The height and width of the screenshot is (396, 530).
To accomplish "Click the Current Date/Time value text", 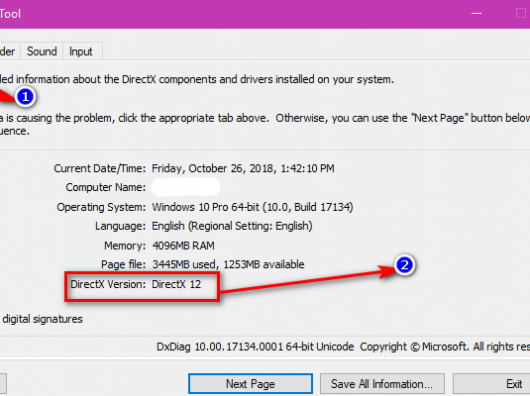I will [243, 168].
